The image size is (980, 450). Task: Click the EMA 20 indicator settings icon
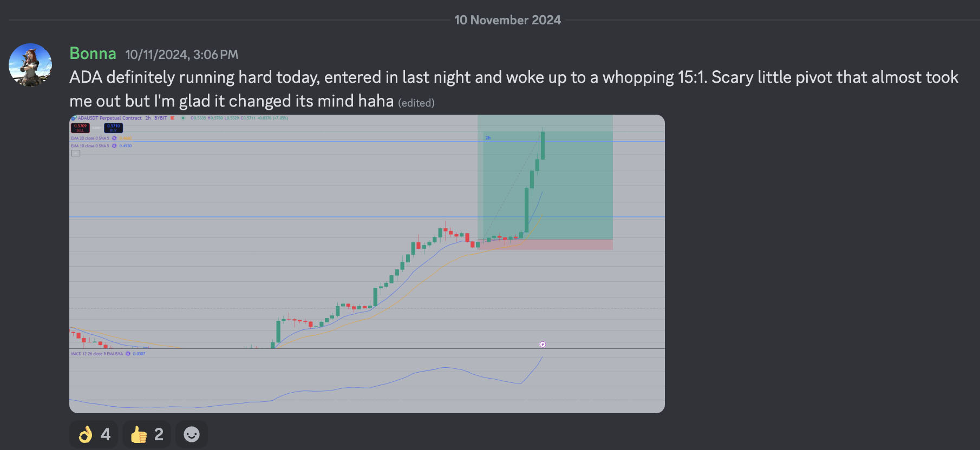114,138
